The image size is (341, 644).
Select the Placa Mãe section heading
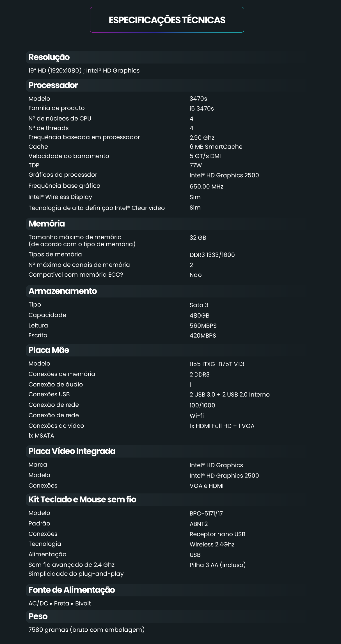pos(49,350)
